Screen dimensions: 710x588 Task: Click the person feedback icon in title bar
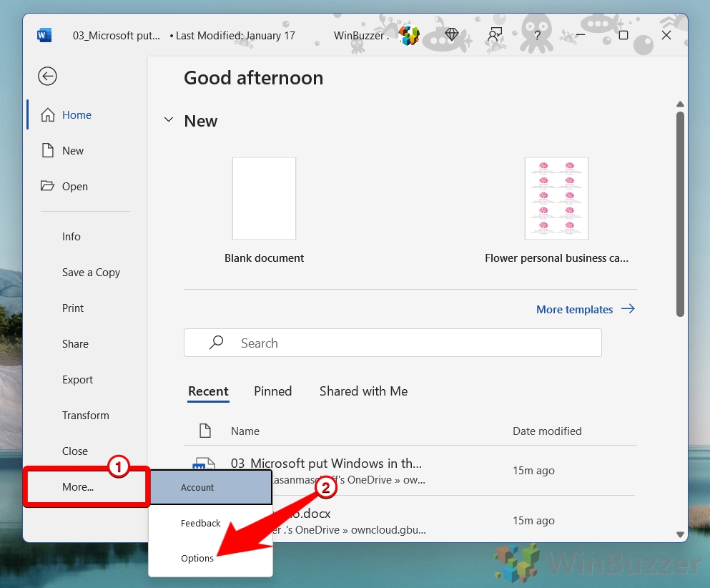[495, 34]
